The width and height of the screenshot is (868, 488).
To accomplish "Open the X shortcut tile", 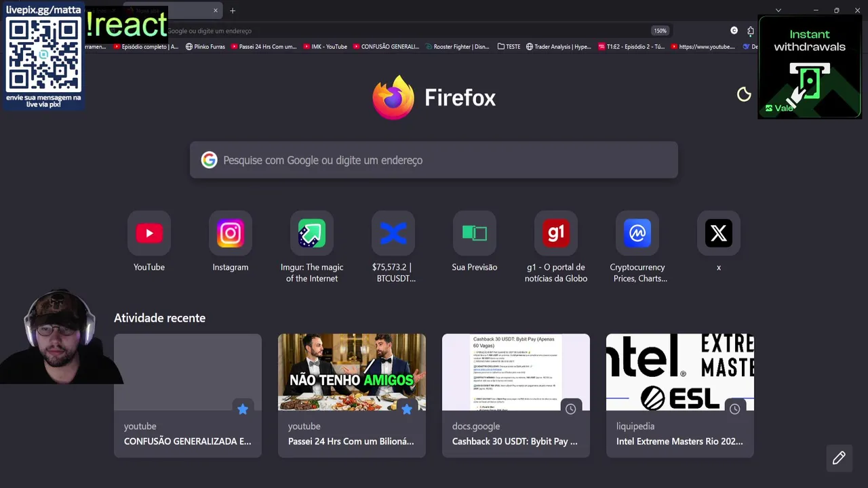I will [x=719, y=233].
